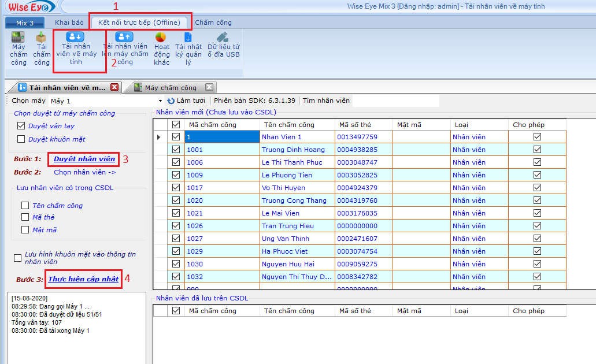596x364 pixels.
Task: Click the Máy chấm công ribbon icon
Action: pos(18,38)
